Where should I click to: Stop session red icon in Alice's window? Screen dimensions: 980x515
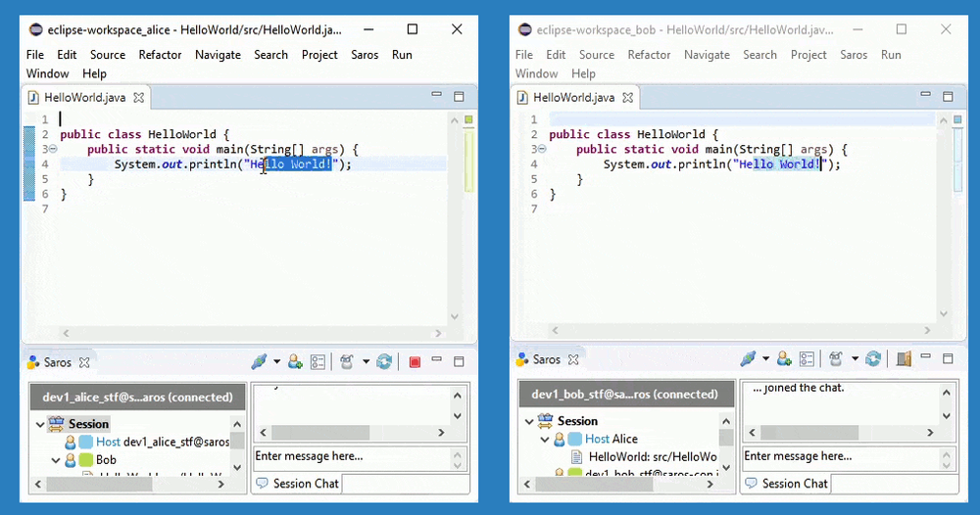pos(415,362)
